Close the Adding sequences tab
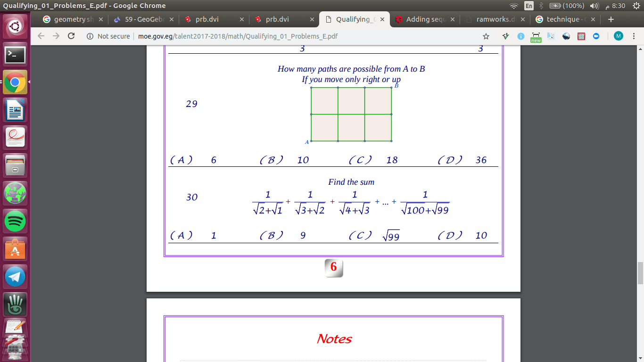644x362 pixels. click(x=453, y=19)
